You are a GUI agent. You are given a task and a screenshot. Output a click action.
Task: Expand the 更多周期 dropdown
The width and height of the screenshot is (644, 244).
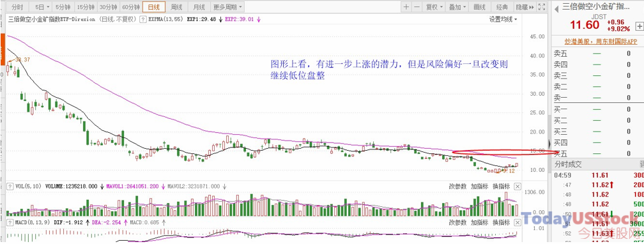227,7
